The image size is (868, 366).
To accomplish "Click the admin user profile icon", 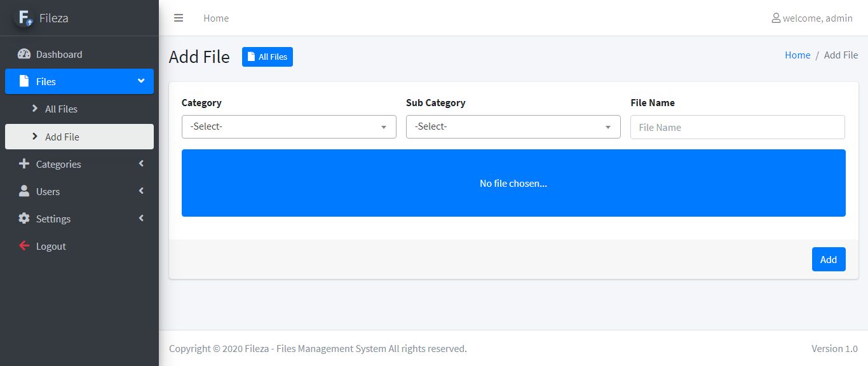I will (776, 18).
